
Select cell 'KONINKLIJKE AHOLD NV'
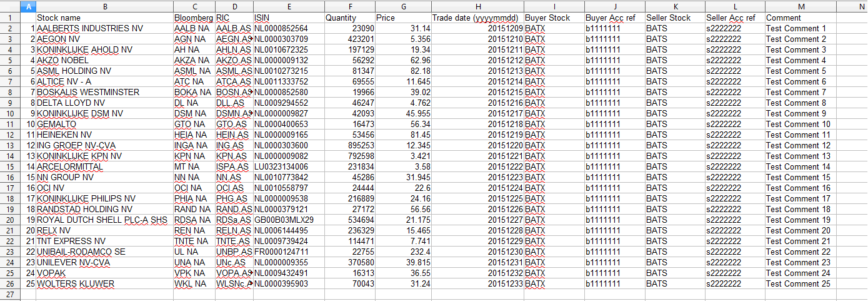pos(104,49)
